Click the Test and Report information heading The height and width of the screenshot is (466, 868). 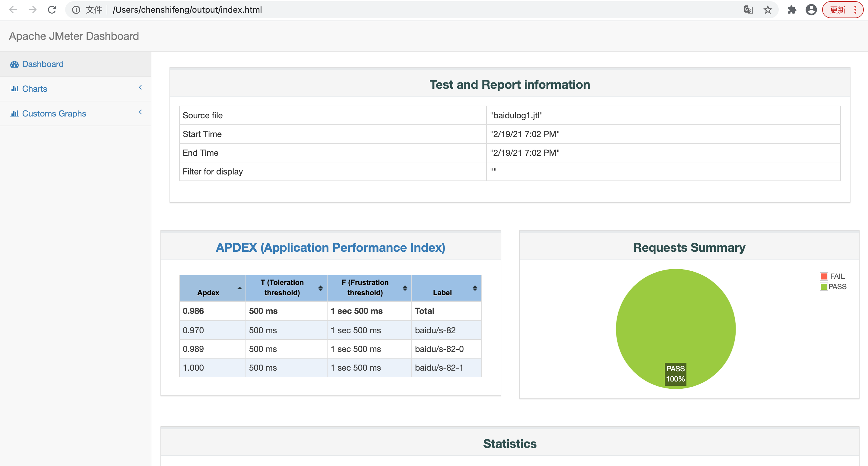(x=510, y=84)
